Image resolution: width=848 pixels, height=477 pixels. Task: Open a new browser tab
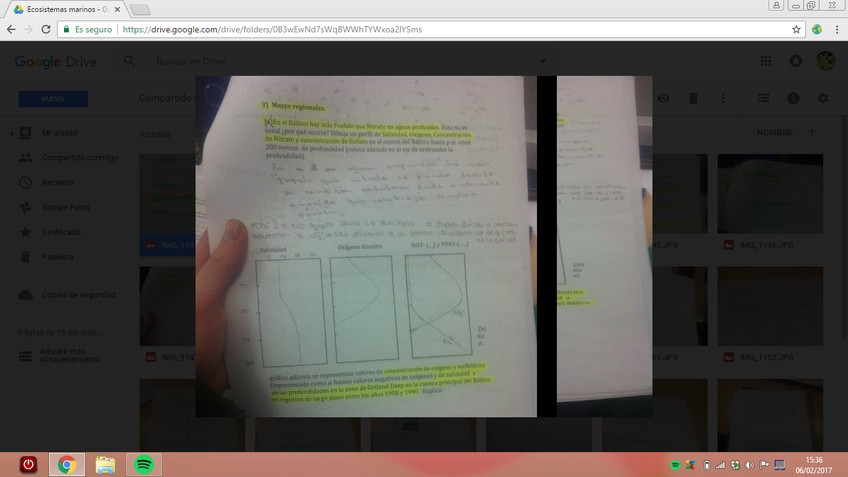(x=141, y=10)
